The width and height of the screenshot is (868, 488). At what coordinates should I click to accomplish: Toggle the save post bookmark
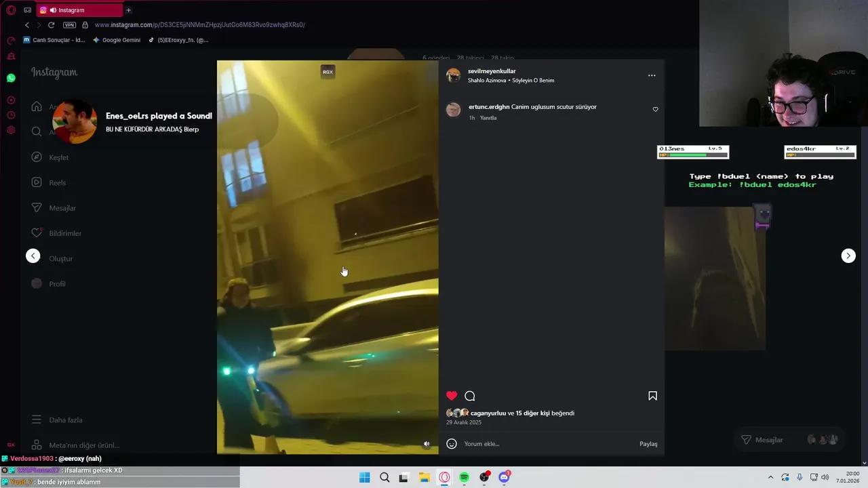tap(652, 396)
